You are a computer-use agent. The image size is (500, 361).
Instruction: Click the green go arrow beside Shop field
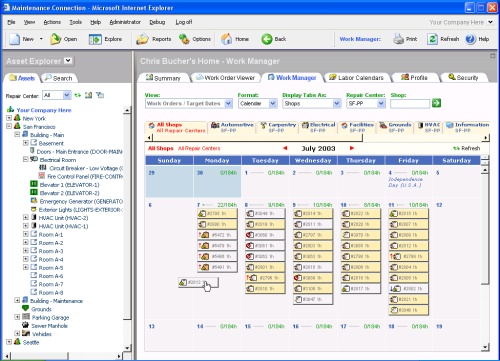click(x=436, y=103)
